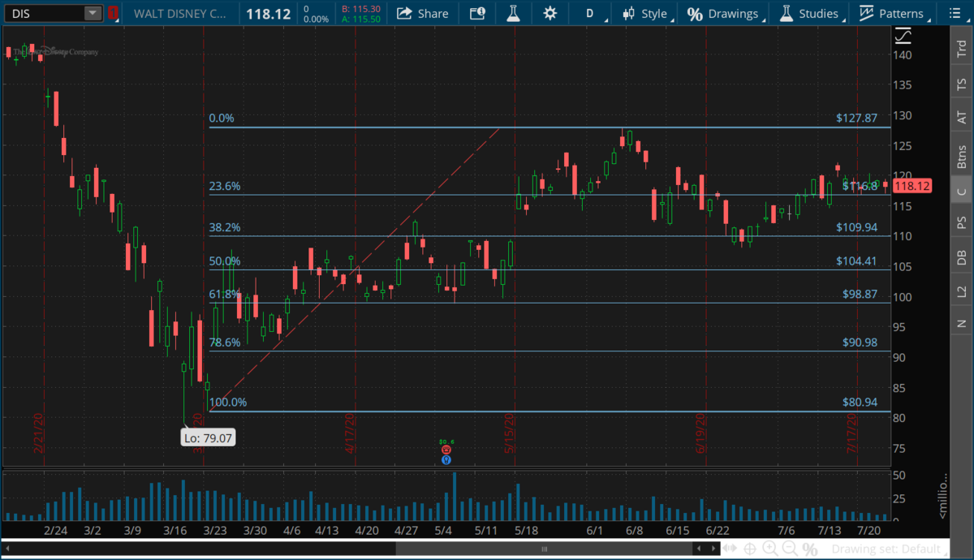Open the Style menu

coord(645,13)
